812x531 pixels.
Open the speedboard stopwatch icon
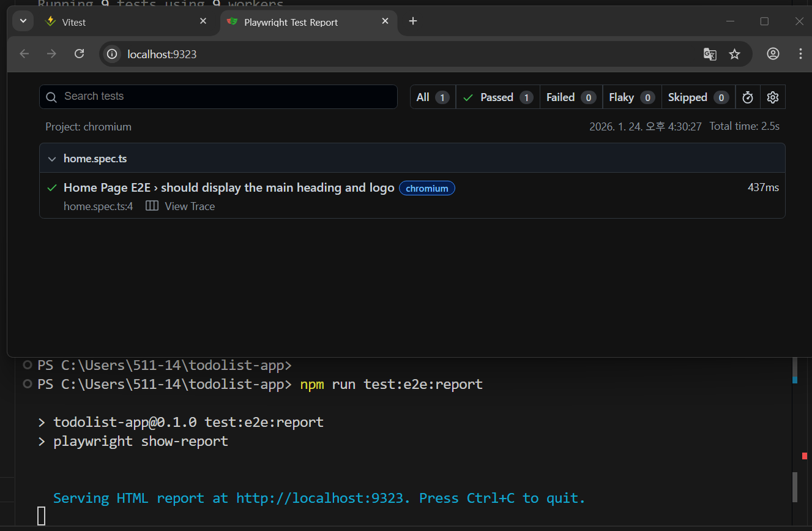pyautogui.click(x=747, y=97)
